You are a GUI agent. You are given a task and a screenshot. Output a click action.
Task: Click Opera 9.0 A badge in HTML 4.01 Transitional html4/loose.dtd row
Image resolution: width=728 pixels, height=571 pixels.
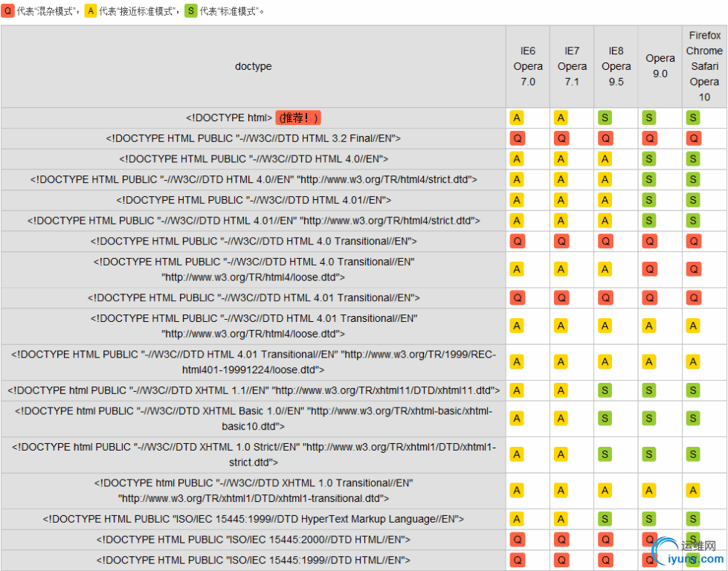point(649,326)
